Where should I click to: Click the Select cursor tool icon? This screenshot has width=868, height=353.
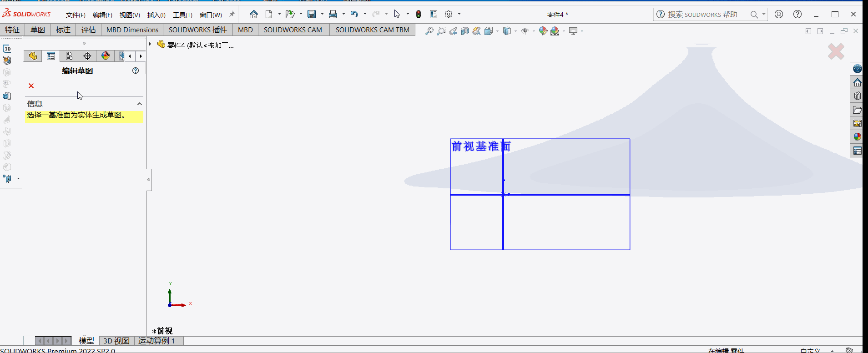point(397,14)
